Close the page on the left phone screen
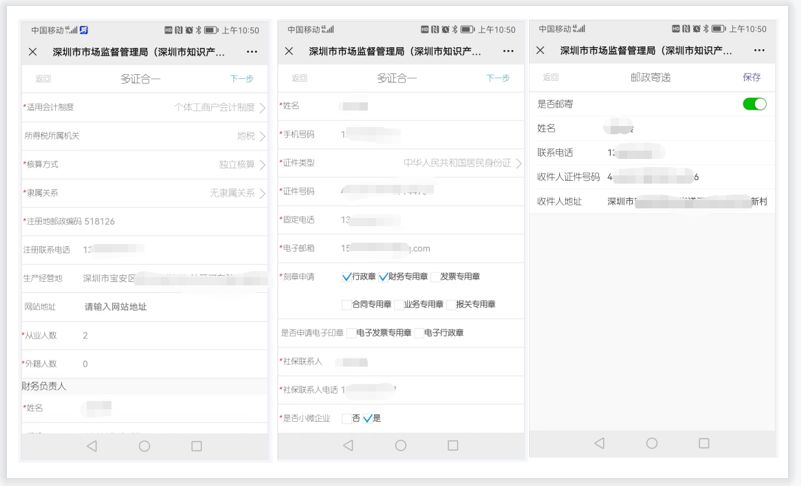The width and height of the screenshot is (801, 486). [x=33, y=51]
